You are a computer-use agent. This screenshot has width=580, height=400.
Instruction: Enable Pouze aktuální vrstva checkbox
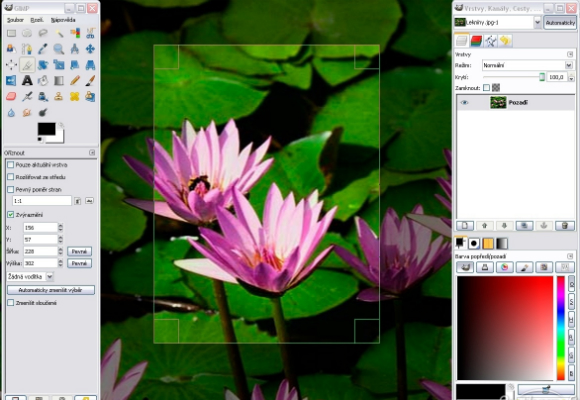point(11,165)
